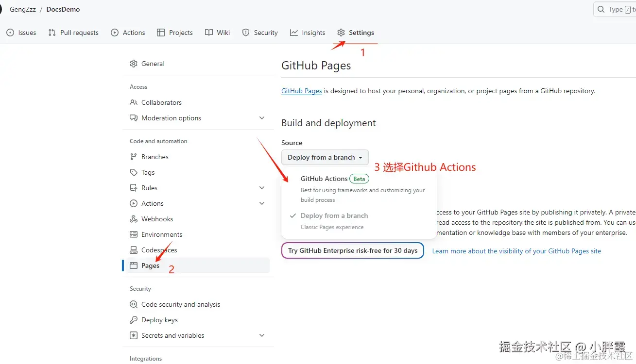Click Try GitHub Enterprise risk-free button

click(x=353, y=251)
